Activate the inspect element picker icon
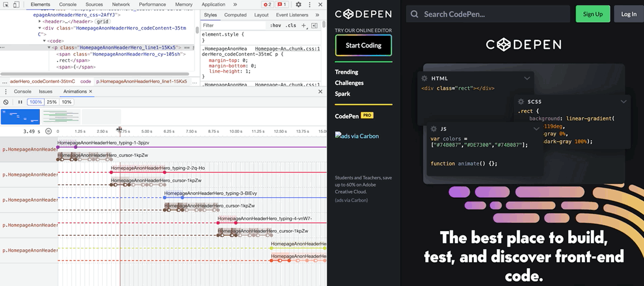This screenshot has width=644, height=286. [6, 5]
